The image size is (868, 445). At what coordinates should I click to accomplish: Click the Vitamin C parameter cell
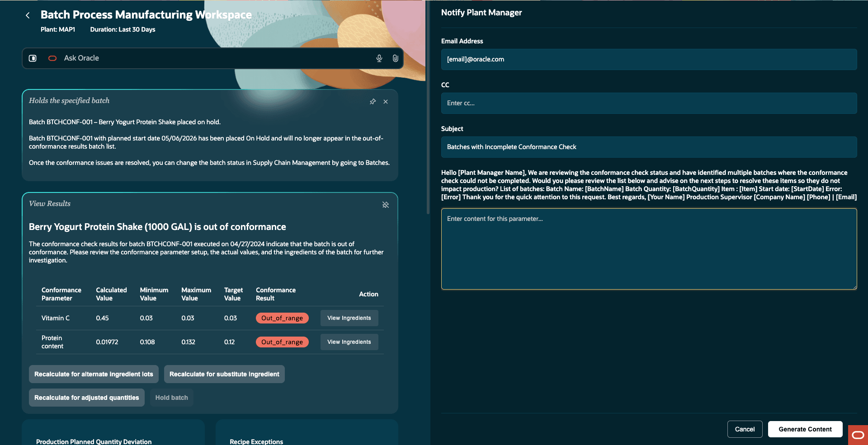[56, 318]
